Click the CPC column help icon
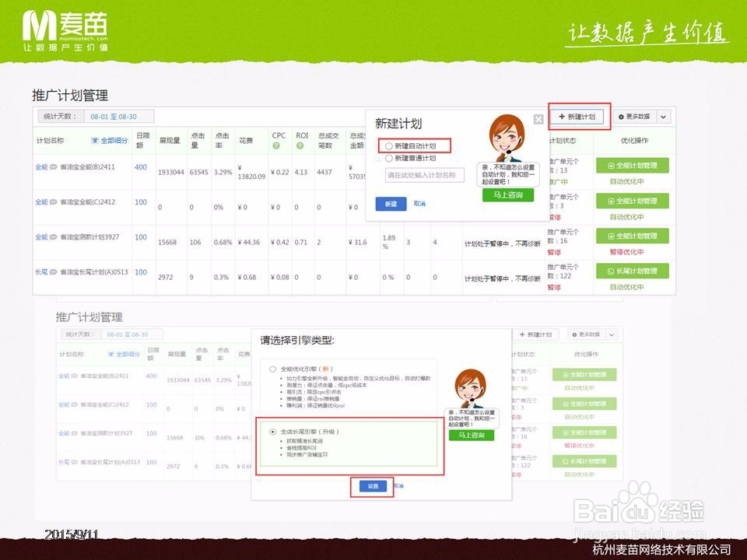747x560 pixels. pyautogui.click(x=278, y=146)
